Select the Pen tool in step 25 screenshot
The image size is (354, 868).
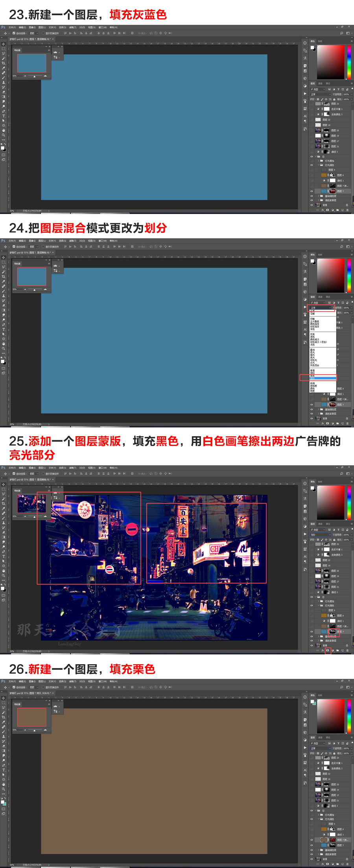point(4,551)
